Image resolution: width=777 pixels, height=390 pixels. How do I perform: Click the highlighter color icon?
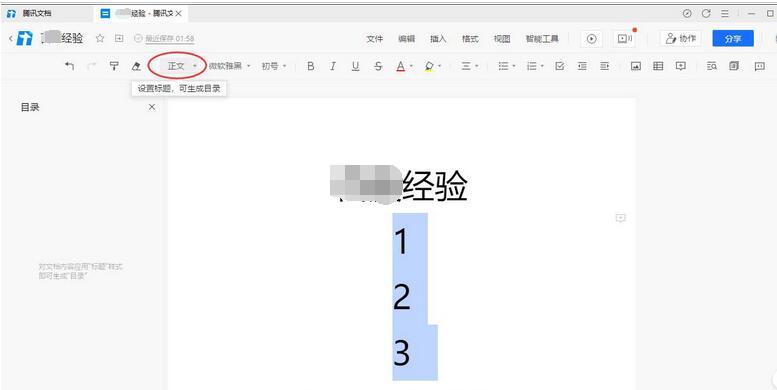429,66
